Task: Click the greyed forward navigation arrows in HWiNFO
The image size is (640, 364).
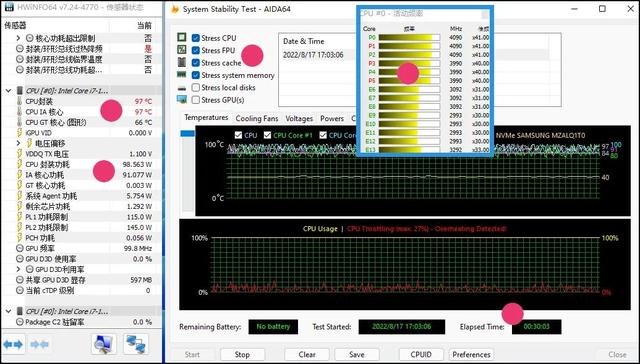Action: (x=40, y=345)
